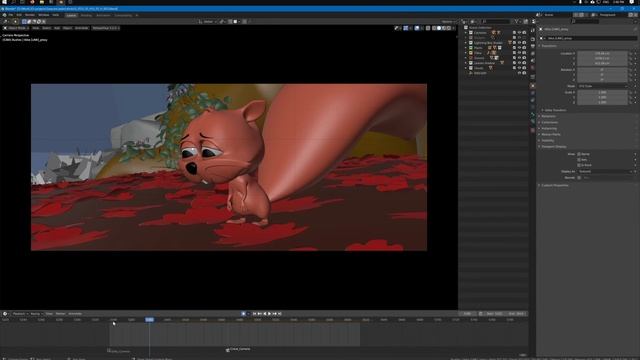This screenshot has height=360, width=640.
Task: Enable the Bounds checkbox
Action: (x=579, y=178)
